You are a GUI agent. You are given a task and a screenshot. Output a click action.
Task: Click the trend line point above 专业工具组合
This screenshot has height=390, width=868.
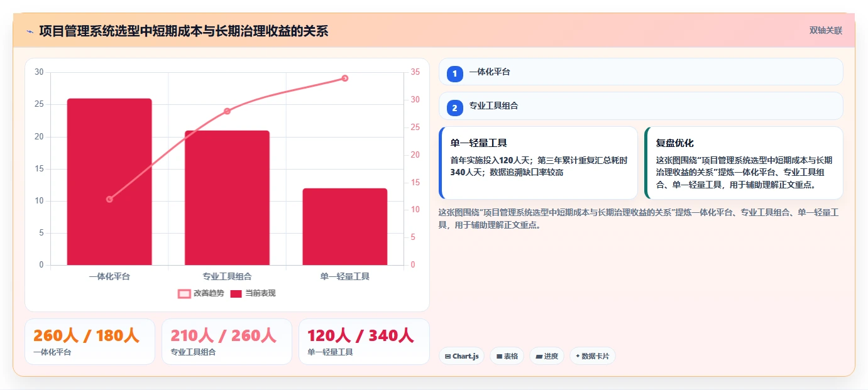(x=227, y=111)
